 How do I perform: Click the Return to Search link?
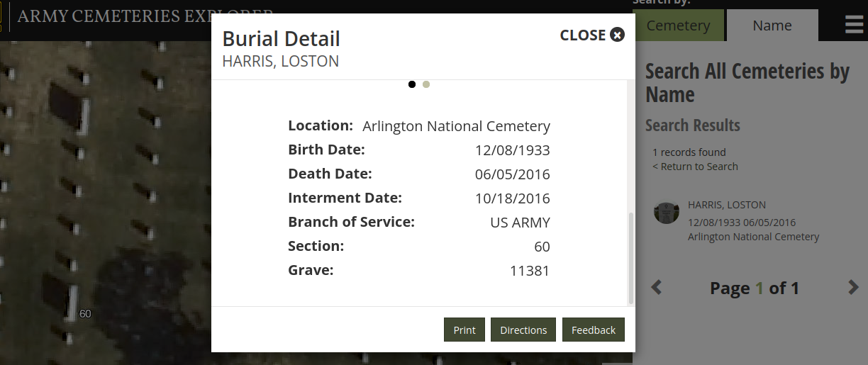click(x=695, y=167)
